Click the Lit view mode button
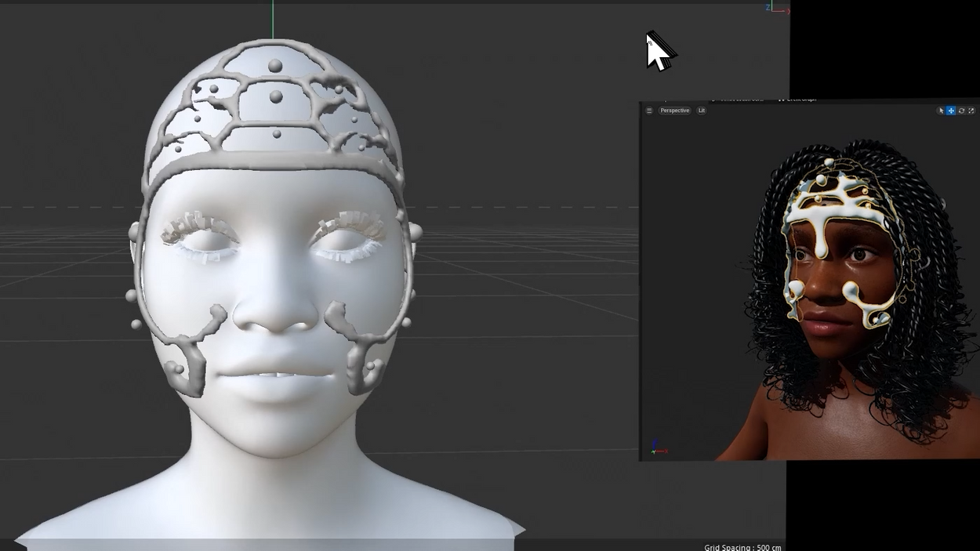 pos(701,111)
